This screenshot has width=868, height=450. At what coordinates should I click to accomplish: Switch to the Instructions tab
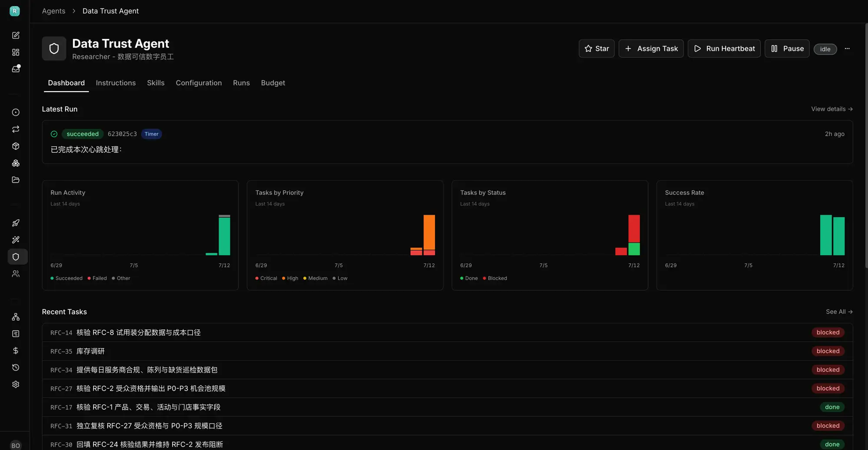click(115, 83)
